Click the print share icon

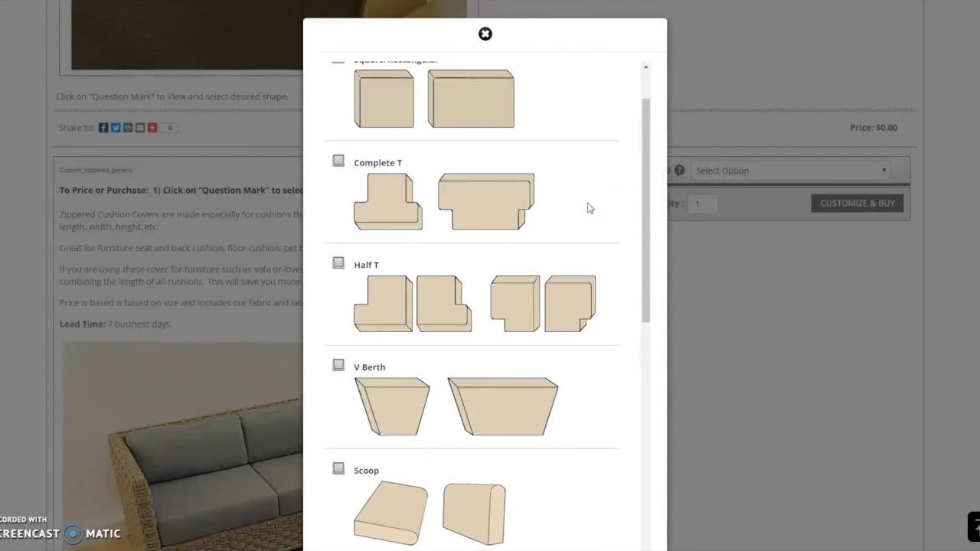tap(128, 128)
